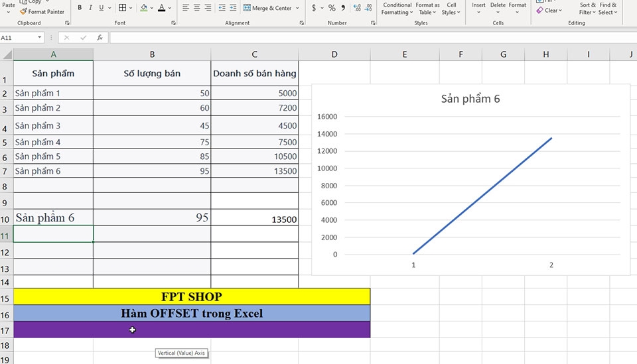Click yellow 'FPT SHOP' banner cell

tap(192, 296)
